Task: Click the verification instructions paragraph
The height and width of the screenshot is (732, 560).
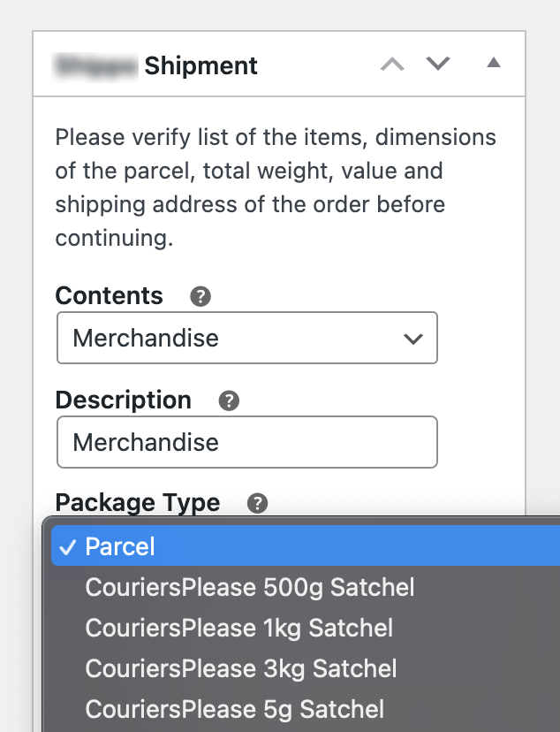Action: click(x=276, y=188)
